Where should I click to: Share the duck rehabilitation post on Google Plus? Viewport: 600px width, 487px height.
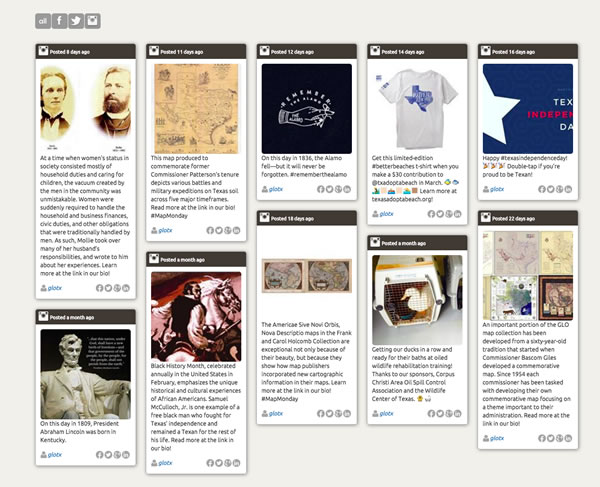449,414
